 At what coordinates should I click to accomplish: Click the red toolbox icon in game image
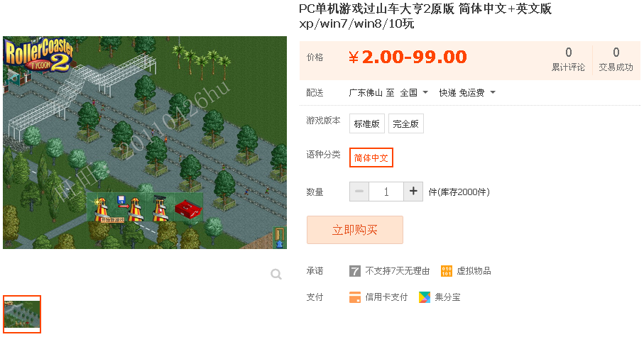tap(188, 209)
